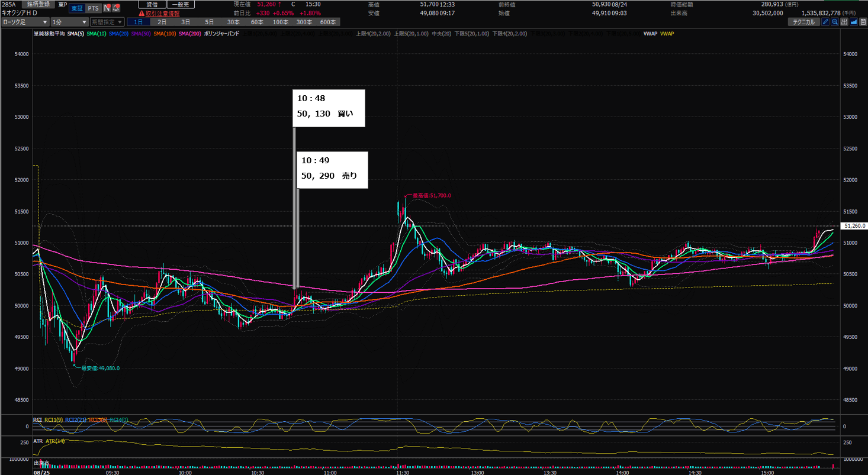Select the 3日 range tab
The width and height of the screenshot is (868, 475).
(x=185, y=22)
